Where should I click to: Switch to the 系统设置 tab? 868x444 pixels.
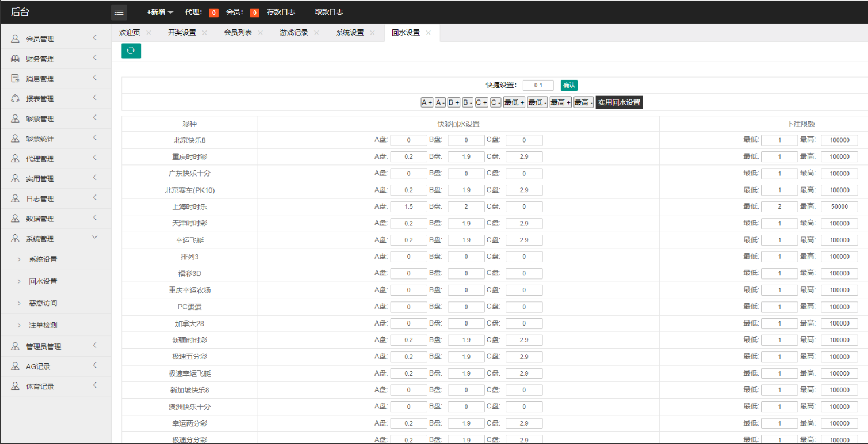(350, 33)
